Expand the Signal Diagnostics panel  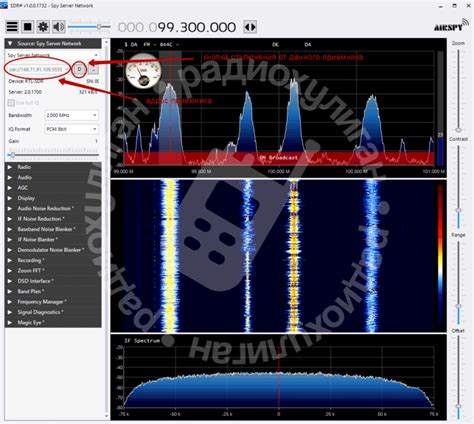point(53,312)
